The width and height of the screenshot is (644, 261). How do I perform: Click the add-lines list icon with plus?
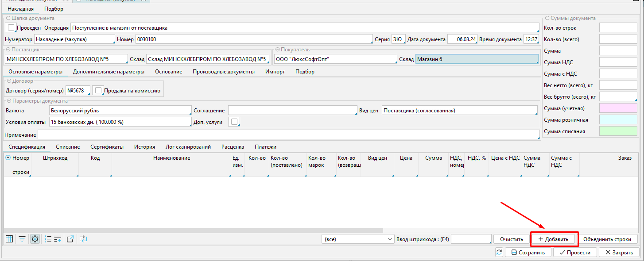(x=58, y=239)
